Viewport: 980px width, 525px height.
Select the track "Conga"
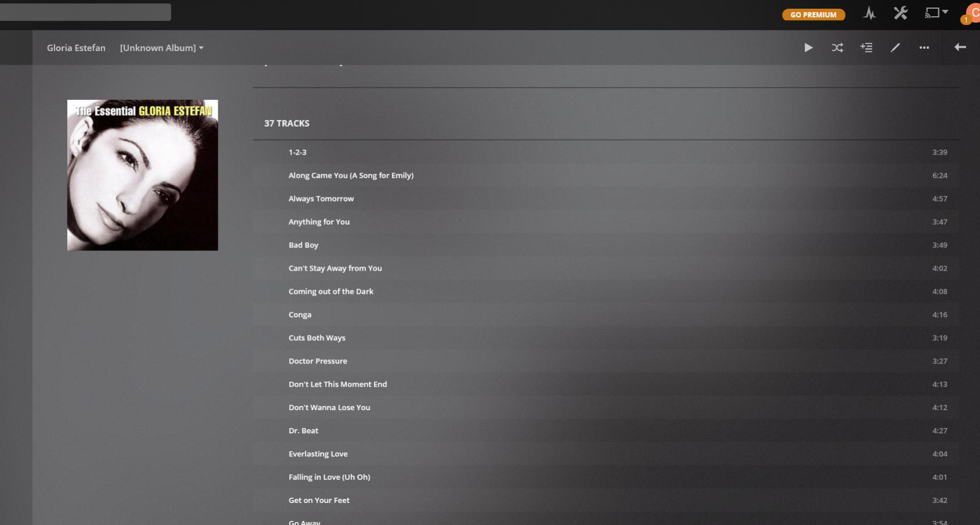(x=300, y=315)
